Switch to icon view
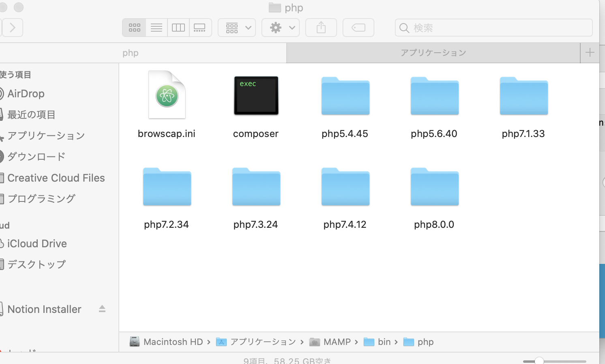Screen dimensions: 605x364 (134, 28)
